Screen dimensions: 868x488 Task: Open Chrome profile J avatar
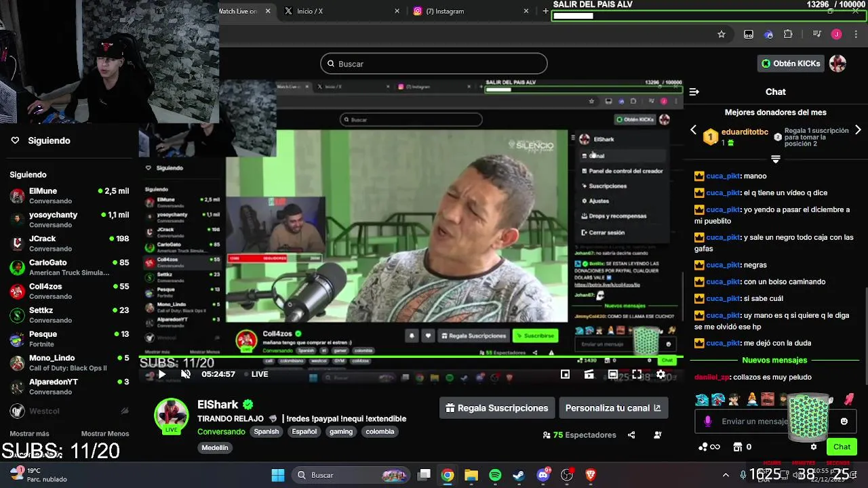[837, 35]
